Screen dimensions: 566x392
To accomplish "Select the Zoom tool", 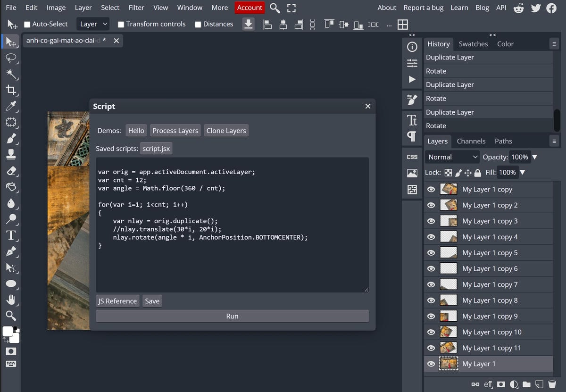I will (x=11, y=316).
